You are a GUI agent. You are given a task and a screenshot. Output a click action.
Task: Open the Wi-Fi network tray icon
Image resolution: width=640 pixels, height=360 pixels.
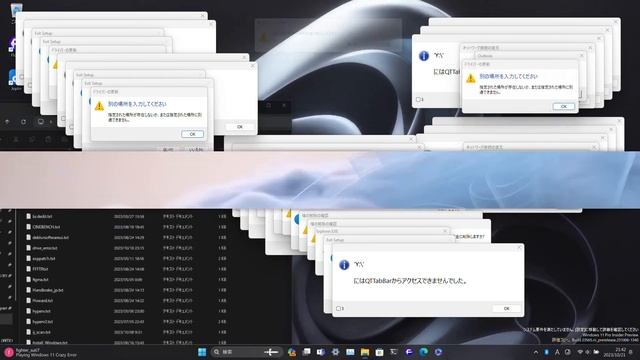click(x=580, y=352)
